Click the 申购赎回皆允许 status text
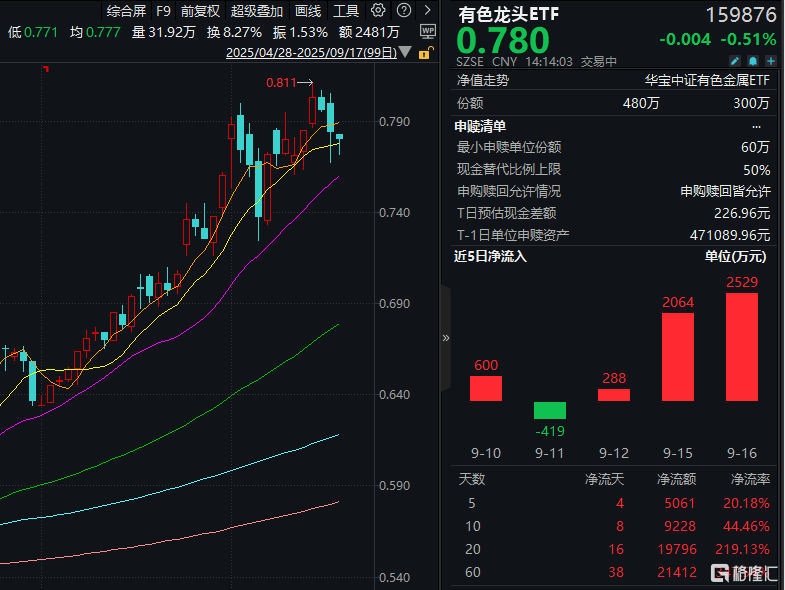This screenshot has width=785, height=590. point(725,191)
